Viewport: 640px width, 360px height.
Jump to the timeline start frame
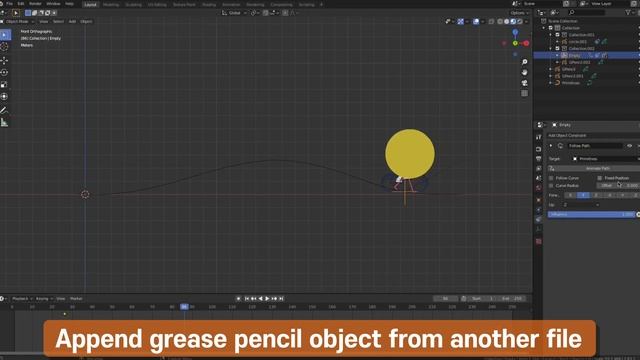pos(247,299)
